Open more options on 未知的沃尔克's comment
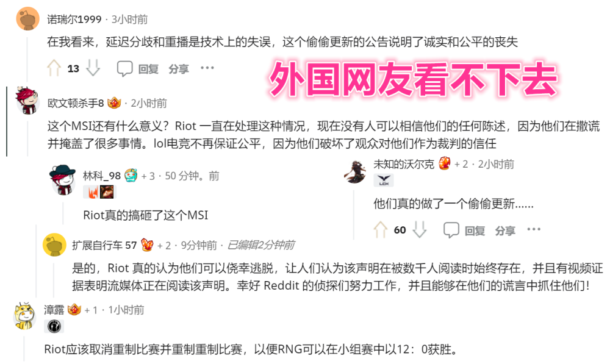This screenshot has width=610, height=364. tap(534, 229)
